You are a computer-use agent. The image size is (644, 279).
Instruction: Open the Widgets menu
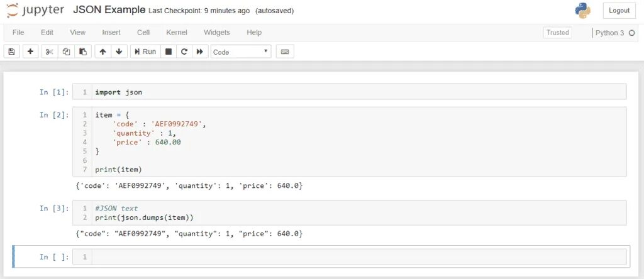tap(217, 33)
